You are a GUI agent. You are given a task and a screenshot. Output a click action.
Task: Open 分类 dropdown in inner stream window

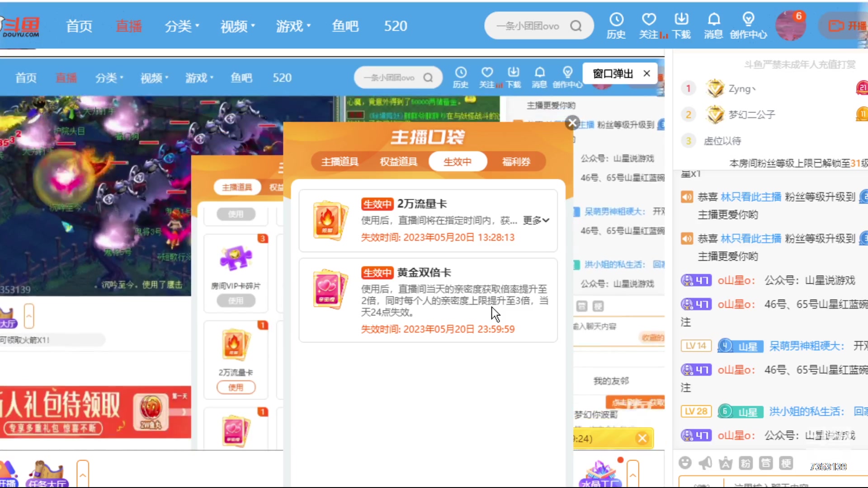coord(109,78)
